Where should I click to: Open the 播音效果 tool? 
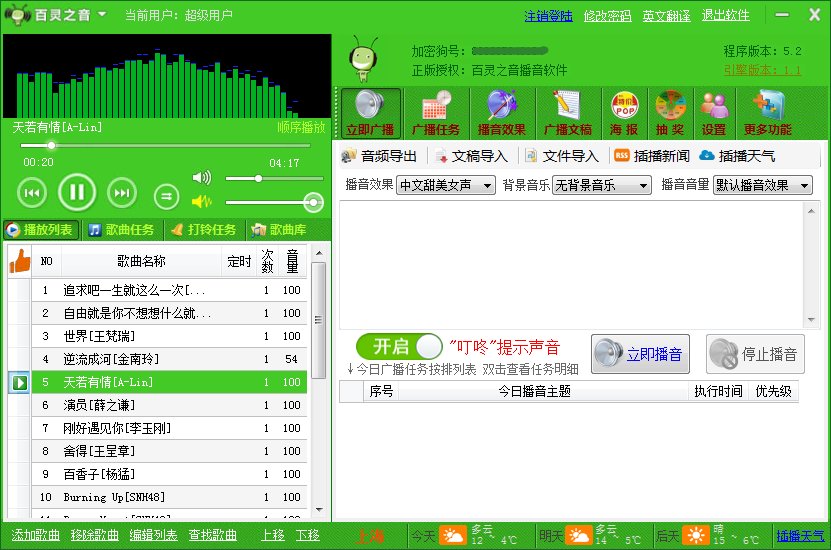pos(501,113)
